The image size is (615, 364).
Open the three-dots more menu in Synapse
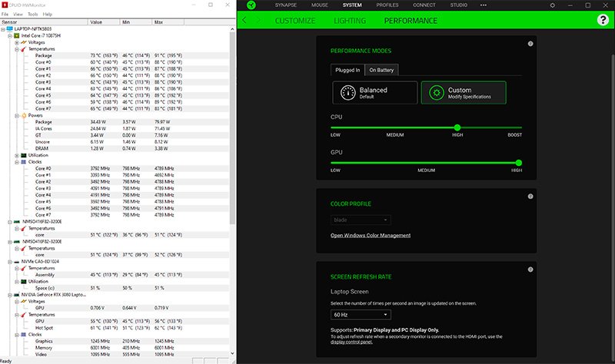[x=484, y=5]
